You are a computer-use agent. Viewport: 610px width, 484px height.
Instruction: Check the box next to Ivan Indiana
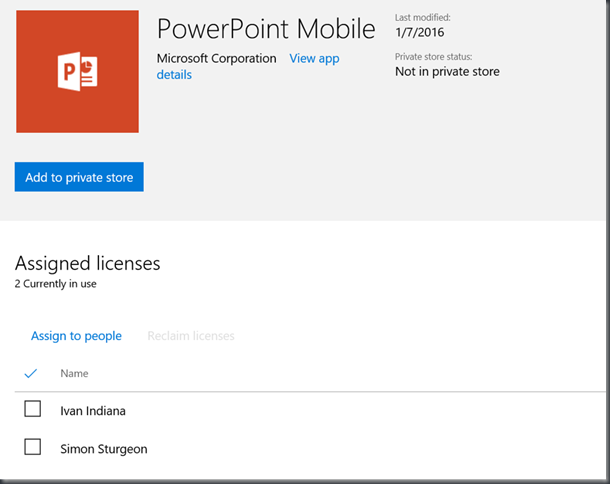[x=32, y=409]
